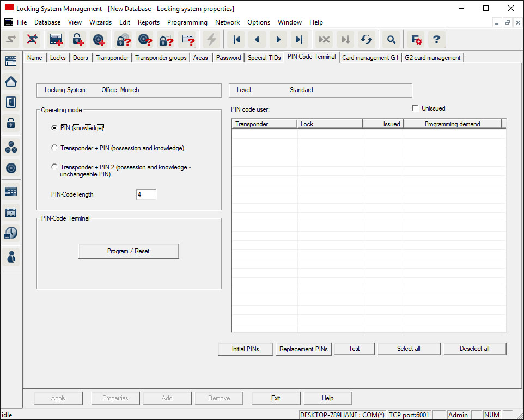Image resolution: width=524 pixels, height=420 pixels.
Task: Open the search magnifier tool
Action: pyautogui.click(x=391, y=39)
